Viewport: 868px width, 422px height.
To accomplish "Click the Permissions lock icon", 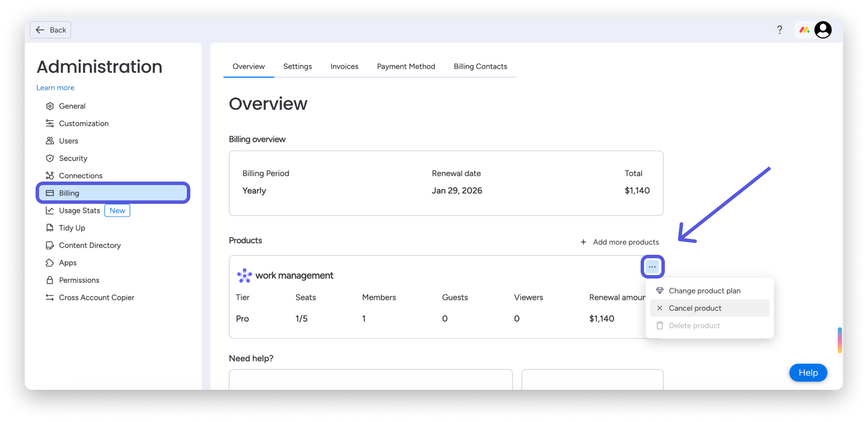I will pos(50,280).
